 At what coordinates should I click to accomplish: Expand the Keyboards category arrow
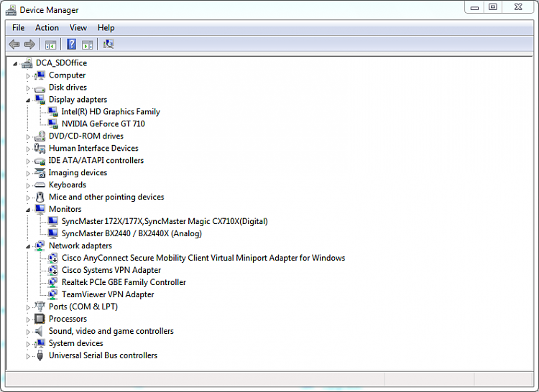28,185
